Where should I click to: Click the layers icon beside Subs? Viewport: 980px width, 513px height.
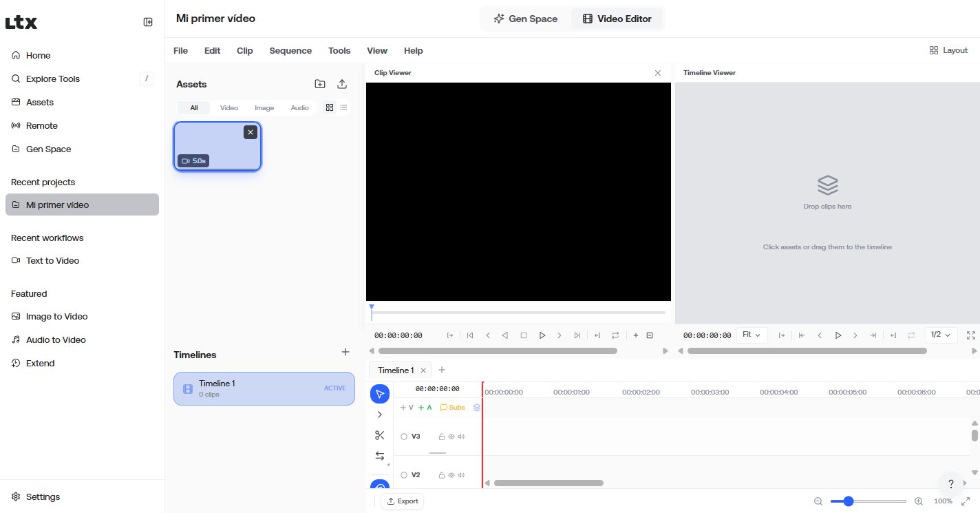point(477,408)
